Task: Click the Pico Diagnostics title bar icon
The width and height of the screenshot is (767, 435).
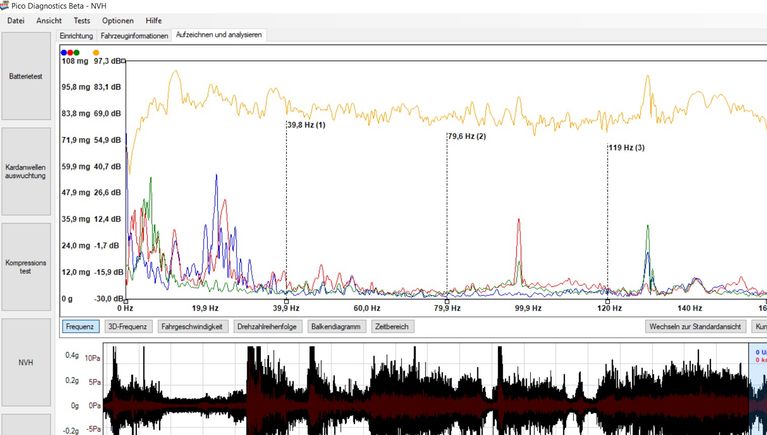Action: 4,5
